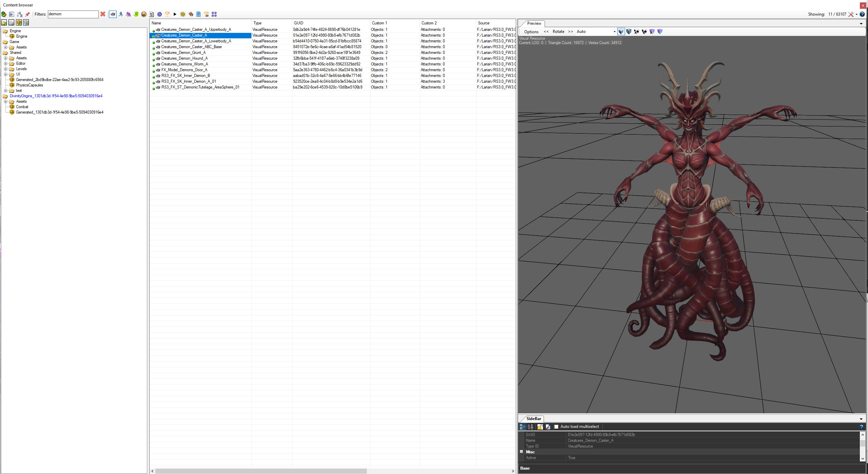Screen dimensions: 868x474
Task: Click the wireframe cube preview icon
Action: (629, 32)
